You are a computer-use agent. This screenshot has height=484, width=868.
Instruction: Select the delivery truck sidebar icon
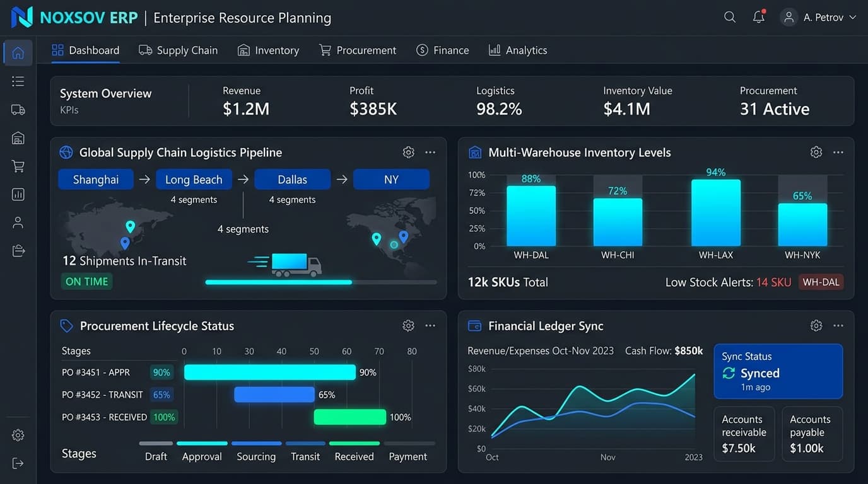tap(18, 110)
